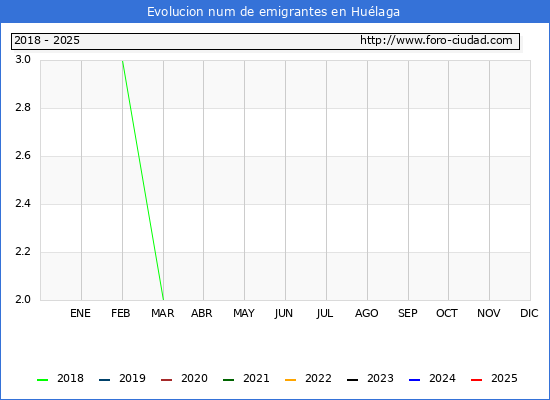Click the chart title 'Evolucion num de emigrantes en Huélaga'
Viewport: 550px width, 400px height.
(273, 12)
